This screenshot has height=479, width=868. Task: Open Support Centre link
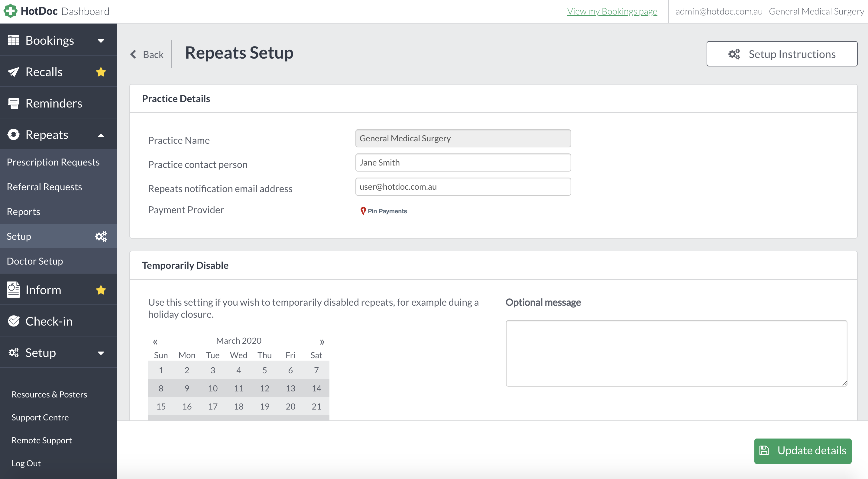(x=40, y=417)
